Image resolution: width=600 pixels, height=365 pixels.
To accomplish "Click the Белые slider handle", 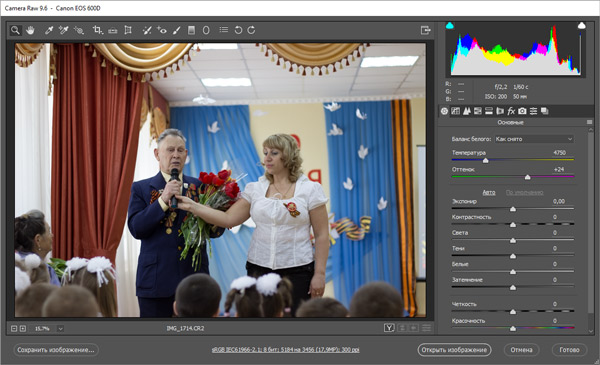I will click(x=513, y=272).
